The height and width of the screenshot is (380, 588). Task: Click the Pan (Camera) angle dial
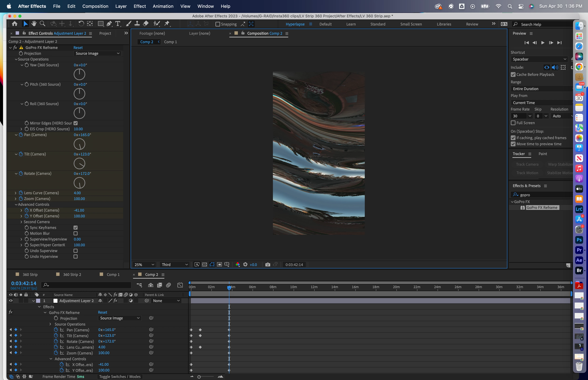pos(79,144)
